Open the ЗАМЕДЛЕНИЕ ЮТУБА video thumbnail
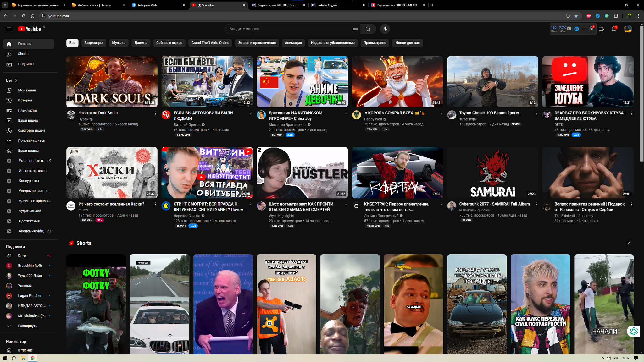 [587, 82]
